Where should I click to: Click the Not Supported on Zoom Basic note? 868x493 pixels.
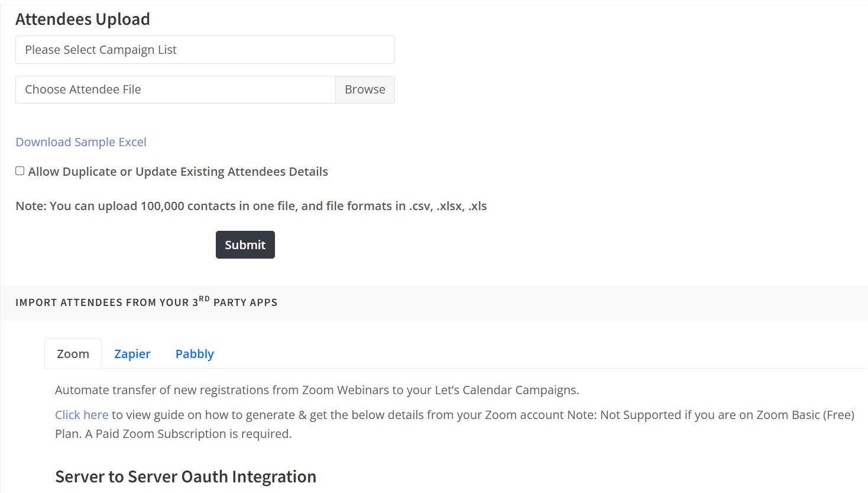[710, 415]
